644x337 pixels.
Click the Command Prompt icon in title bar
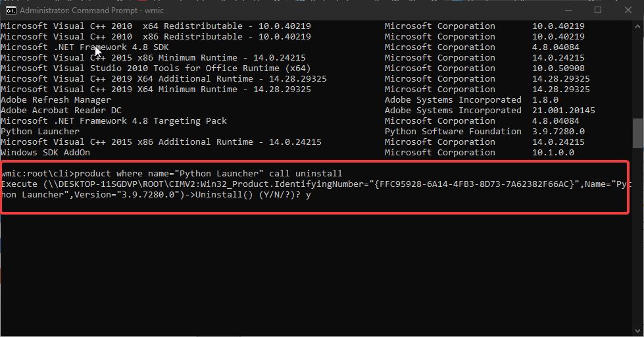click(11, 11)
